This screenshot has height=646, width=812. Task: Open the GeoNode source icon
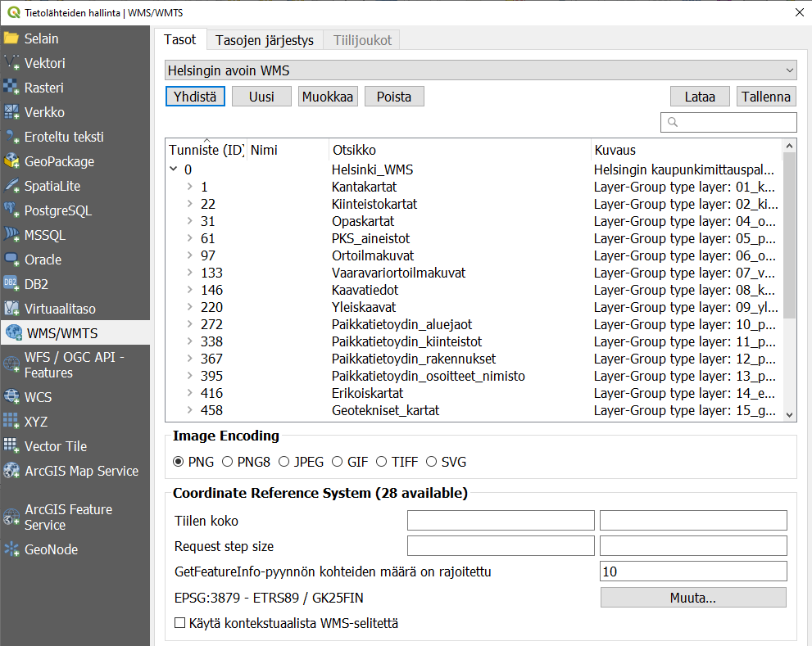tap(11, 549)
